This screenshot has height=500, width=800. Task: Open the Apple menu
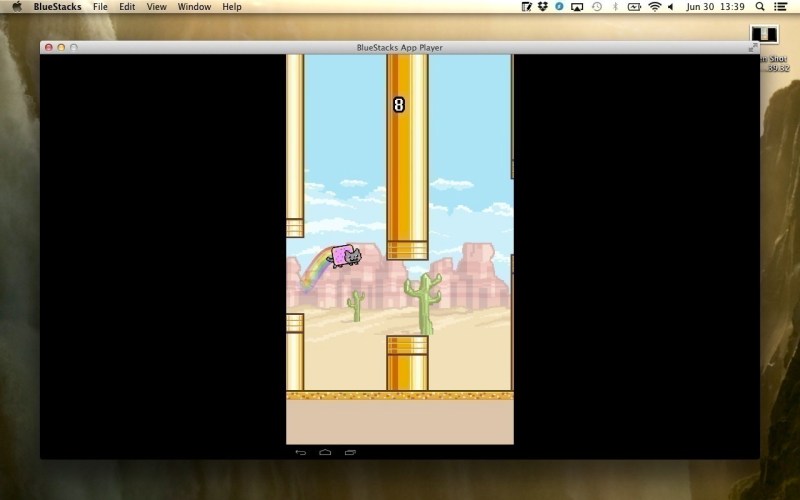(17, 7)
